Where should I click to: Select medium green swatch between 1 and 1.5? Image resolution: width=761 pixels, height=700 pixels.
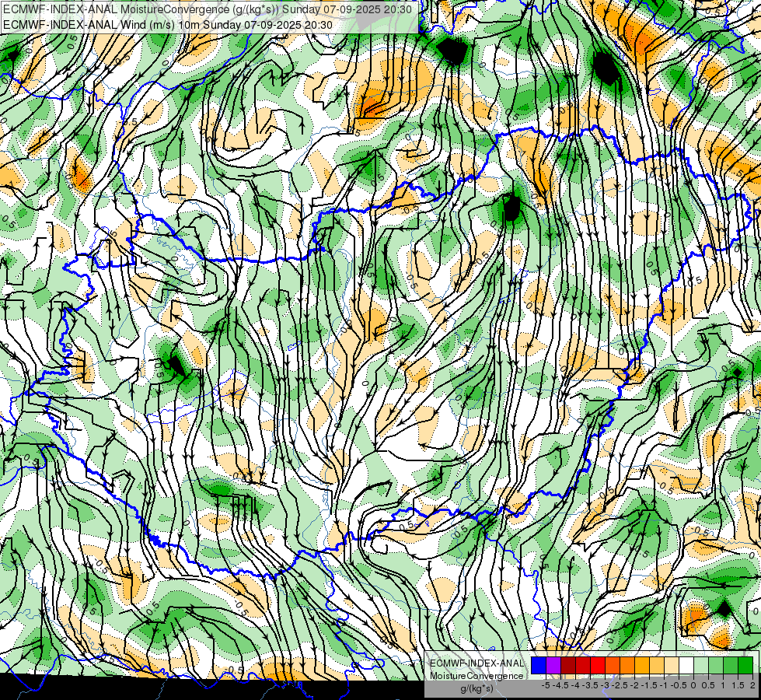click(x=731, y=665)
